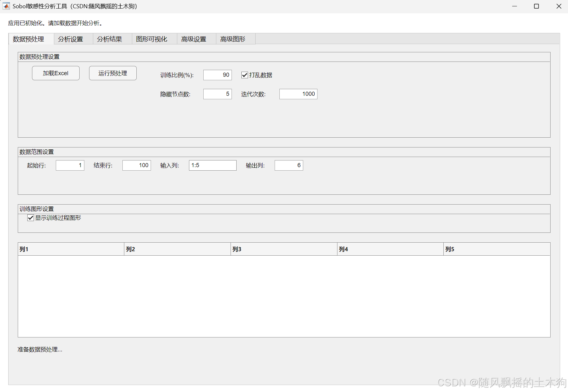Click the 训练比例(%) label
Image resolution: width=568 pixels, height=392 pixels.
click(177, 75)
